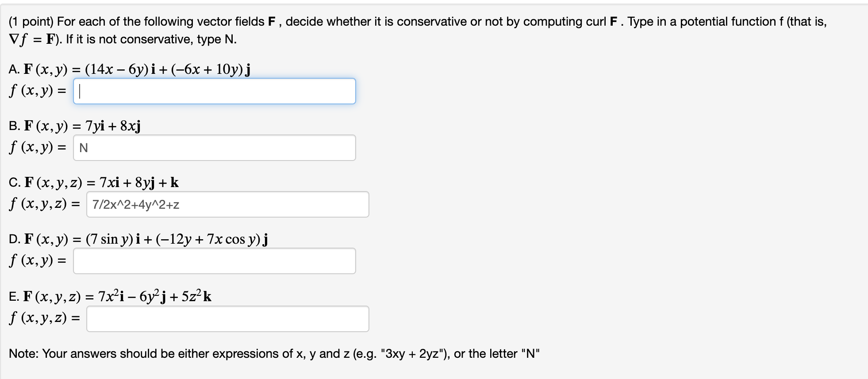Screen dimensions: 868x379
Task: Click the answer field containing N
Action: coord(215,147)
